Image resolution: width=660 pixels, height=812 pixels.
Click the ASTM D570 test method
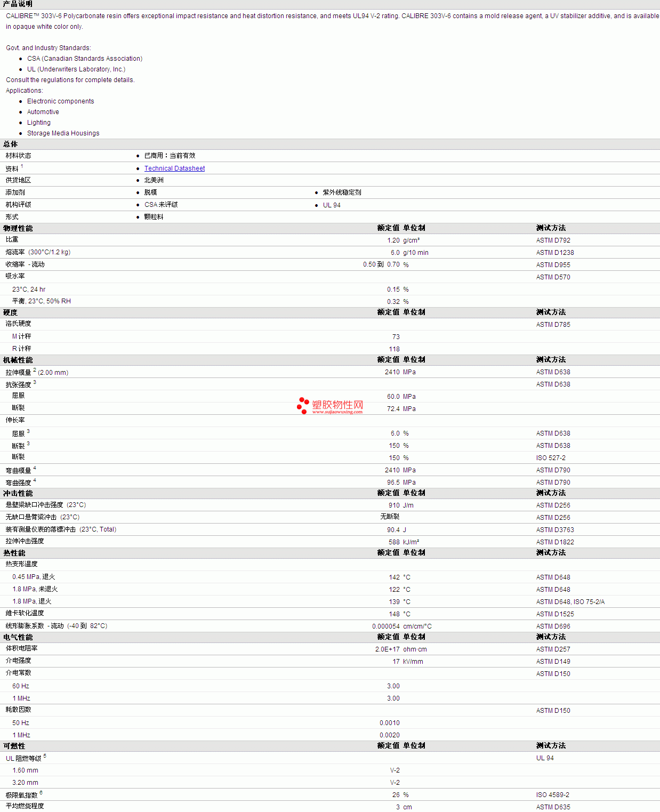[553, 277]
